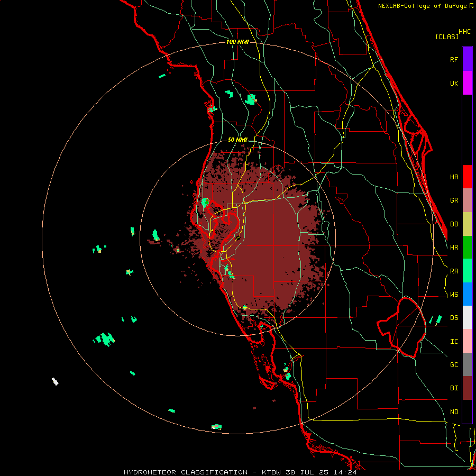Click the gray GC legend swatch
This screenshot has width=476, height=476.
pyautogui.click(x=467, y=364)
